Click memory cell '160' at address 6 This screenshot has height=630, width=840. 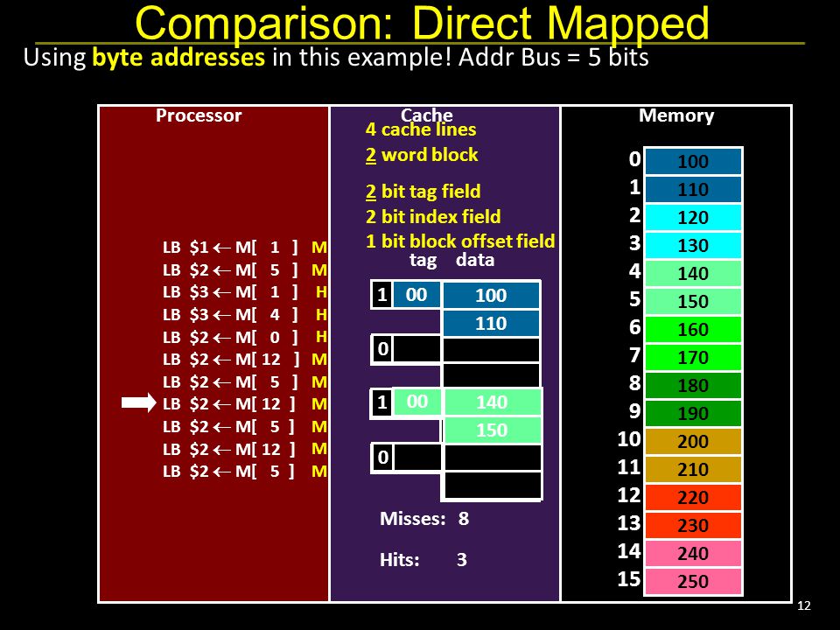(x=693, y=330)
